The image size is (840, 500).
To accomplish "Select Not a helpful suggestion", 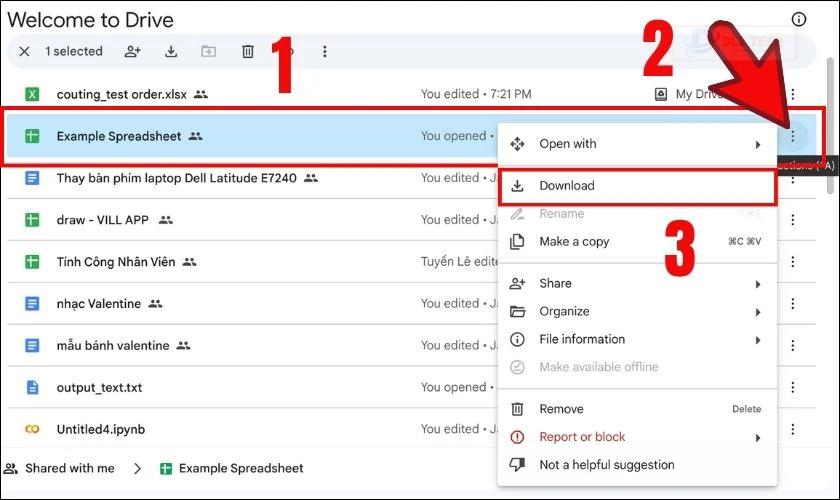I will pos(638,465).
